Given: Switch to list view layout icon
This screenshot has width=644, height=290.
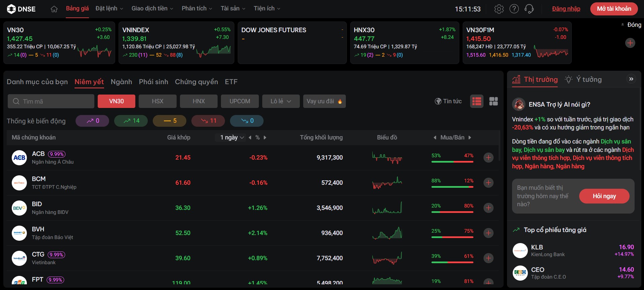Looking at the screenshot, I should point(477,101).
